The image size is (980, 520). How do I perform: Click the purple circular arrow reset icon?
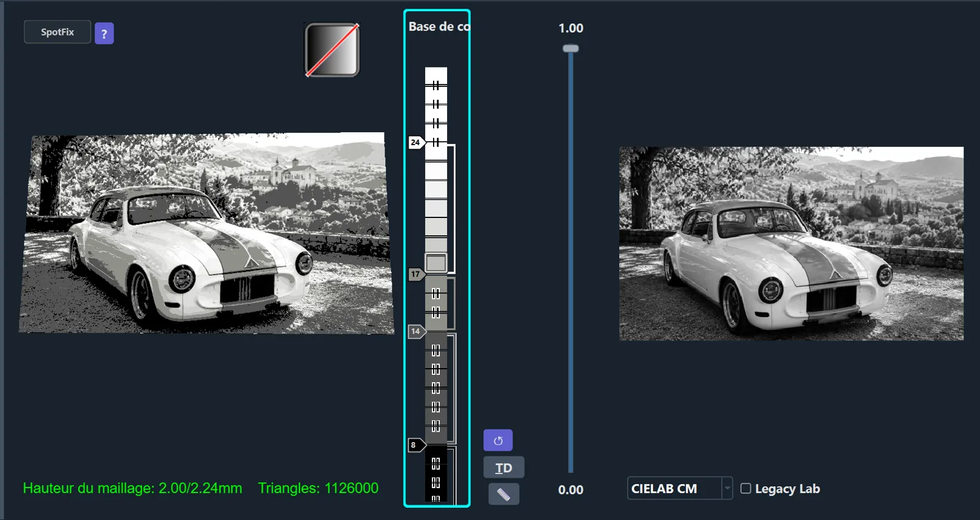pyautogui.click(x=498, y=440)
